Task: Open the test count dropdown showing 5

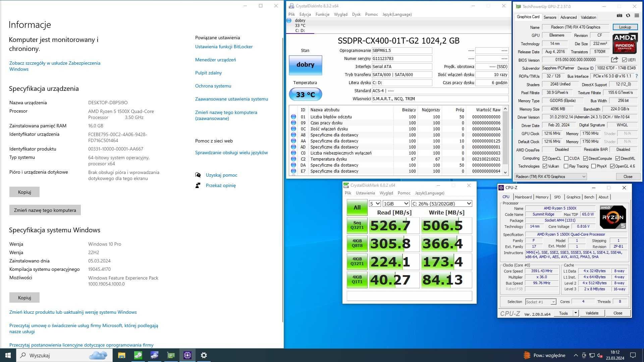Action: tap(375, 203)
